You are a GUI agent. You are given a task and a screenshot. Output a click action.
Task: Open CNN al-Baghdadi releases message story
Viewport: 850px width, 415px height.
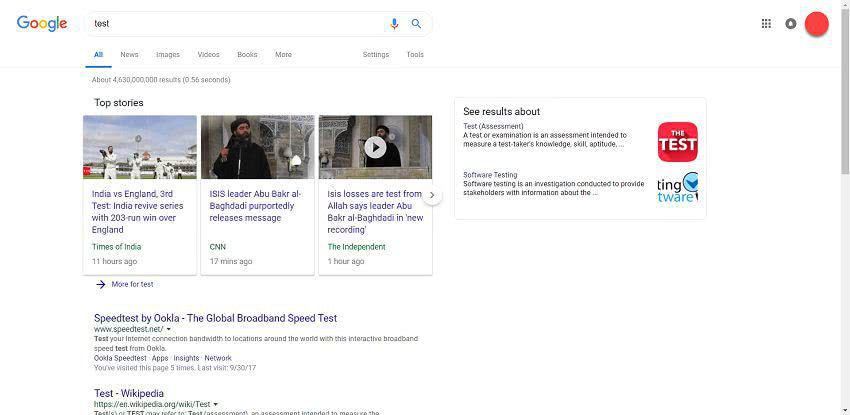click(x=255, y=206)
